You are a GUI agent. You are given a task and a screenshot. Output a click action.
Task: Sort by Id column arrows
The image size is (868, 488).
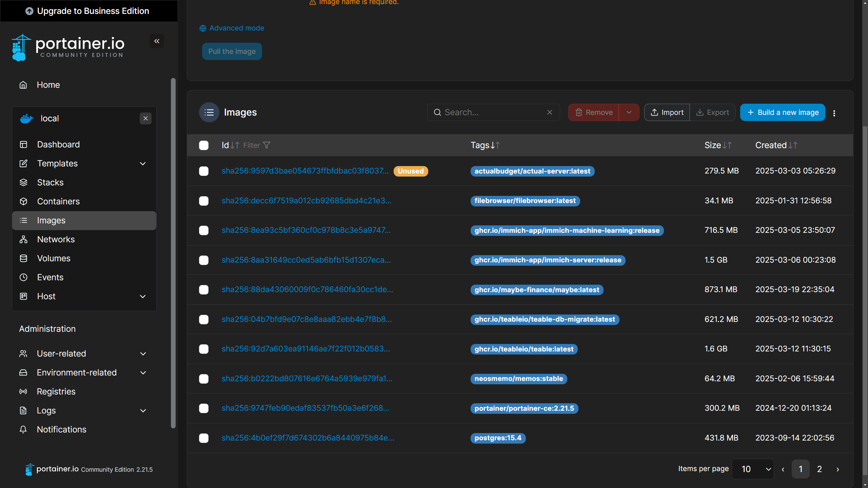pyautogui.click(x=235, y=145)
